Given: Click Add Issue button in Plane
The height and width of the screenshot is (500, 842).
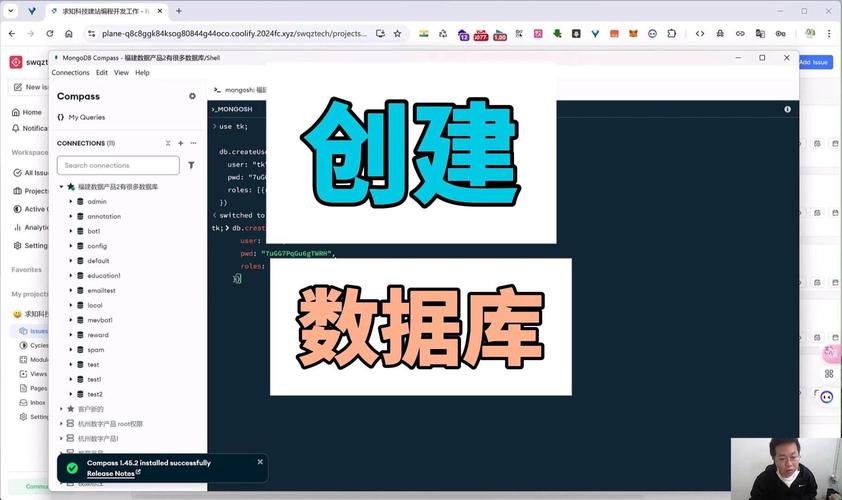Looking at the screenshot, I should 814,62.
